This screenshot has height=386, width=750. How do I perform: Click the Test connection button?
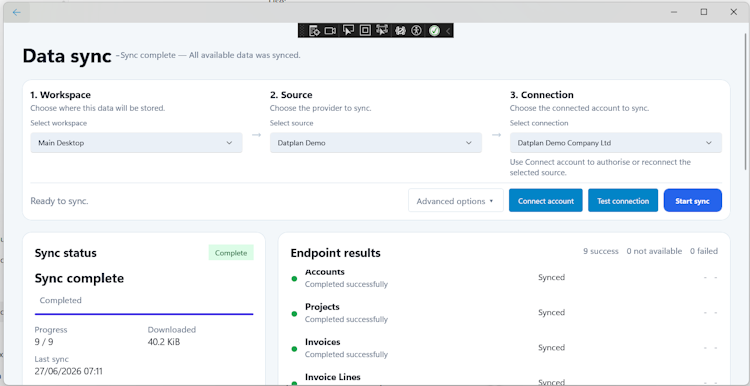[623, 200]
